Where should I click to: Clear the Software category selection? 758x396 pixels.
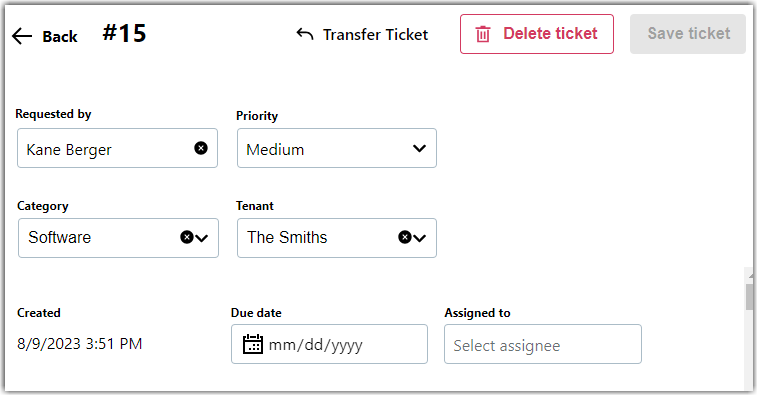187,237
